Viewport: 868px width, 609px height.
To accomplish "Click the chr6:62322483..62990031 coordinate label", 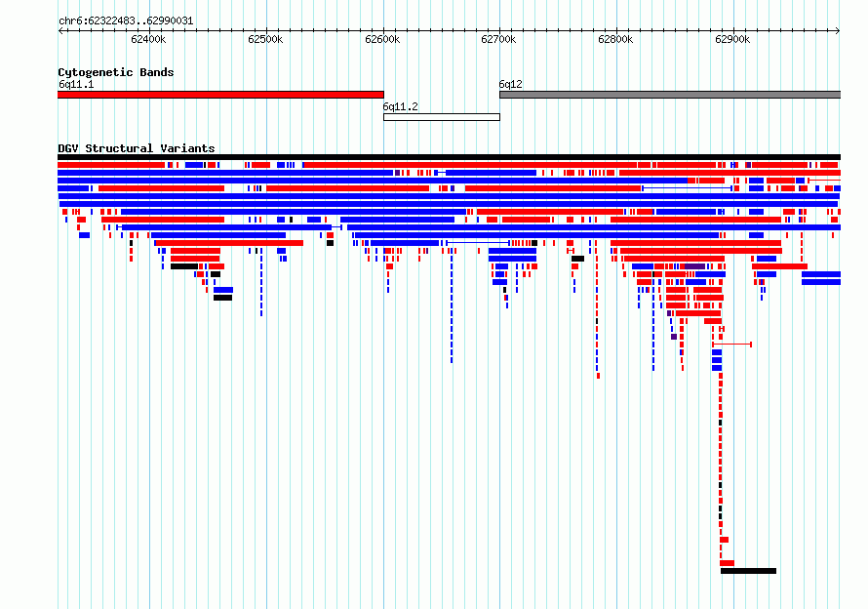I will tap(126, 20).
